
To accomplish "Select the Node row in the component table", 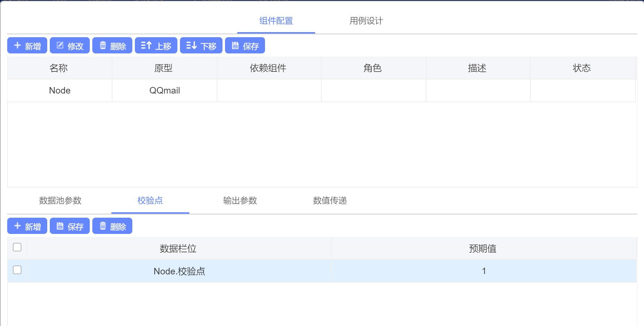I will [x=60, y=91].
